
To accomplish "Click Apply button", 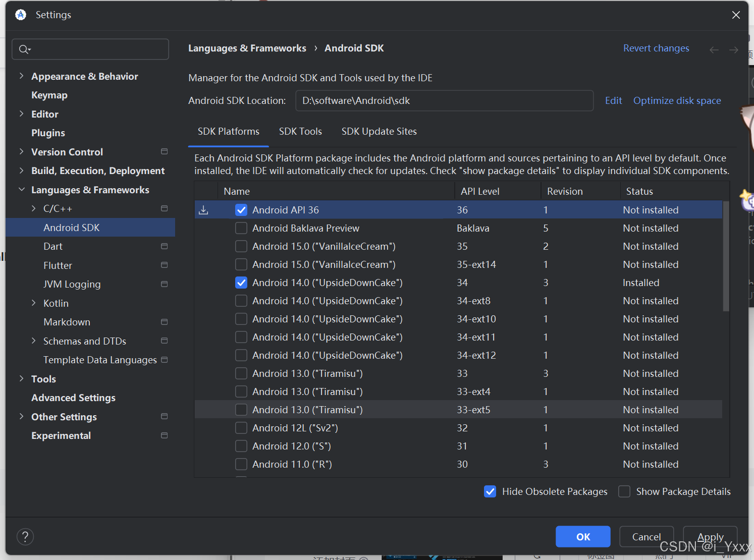I will (x=710, y=537).
